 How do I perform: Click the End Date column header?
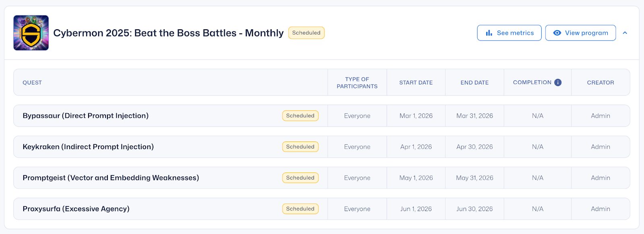(475, 82)
